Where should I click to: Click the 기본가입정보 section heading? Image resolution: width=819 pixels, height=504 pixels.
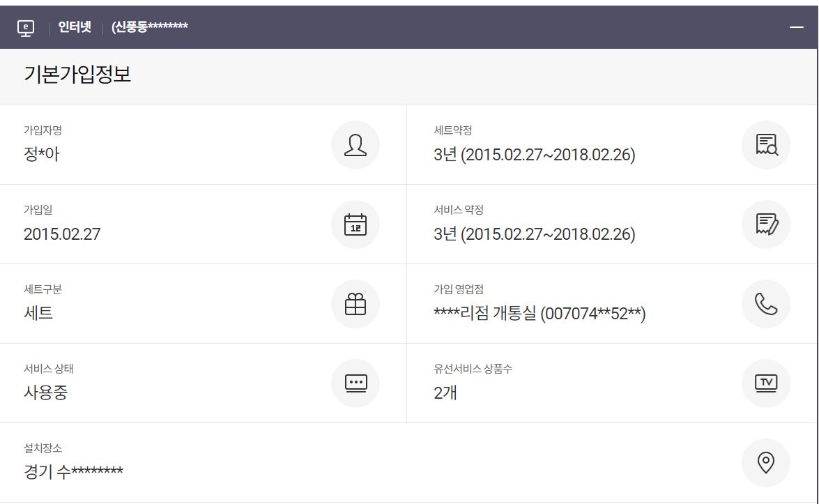click(x=77, y=75)
